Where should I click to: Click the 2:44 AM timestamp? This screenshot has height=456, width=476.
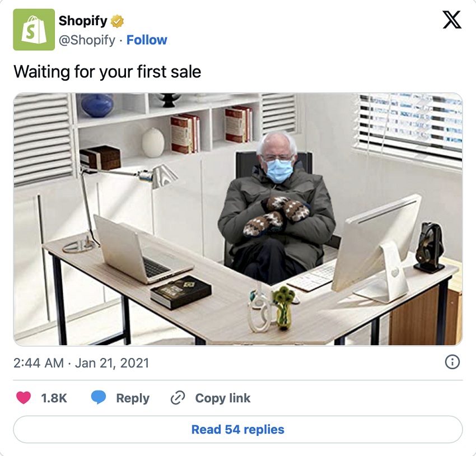[39, 363]
